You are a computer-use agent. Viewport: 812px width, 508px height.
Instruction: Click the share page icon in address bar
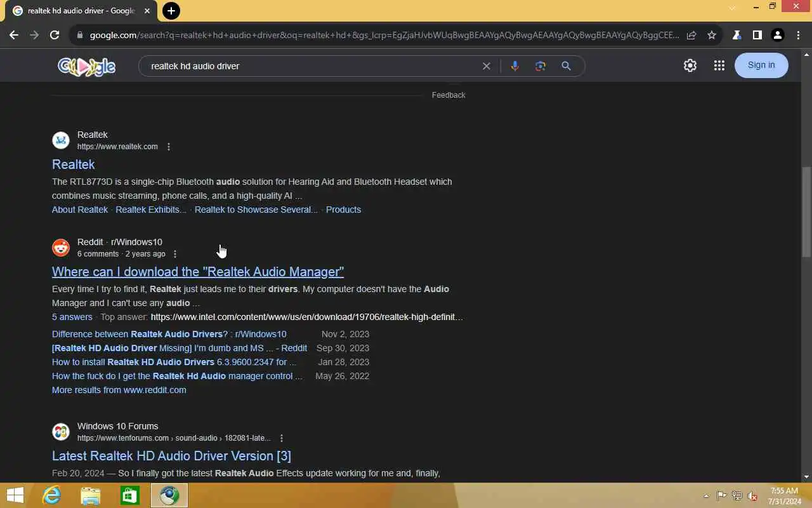tap(691, 36)
